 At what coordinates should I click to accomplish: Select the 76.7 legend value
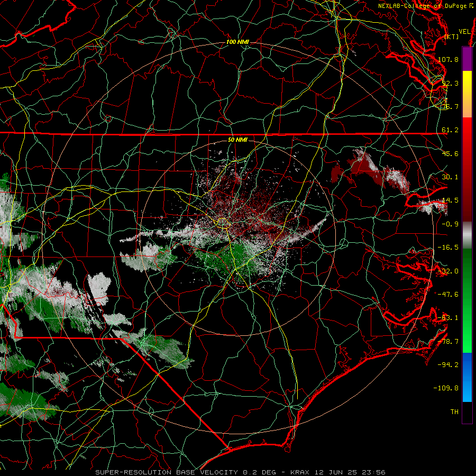[450, 106]
